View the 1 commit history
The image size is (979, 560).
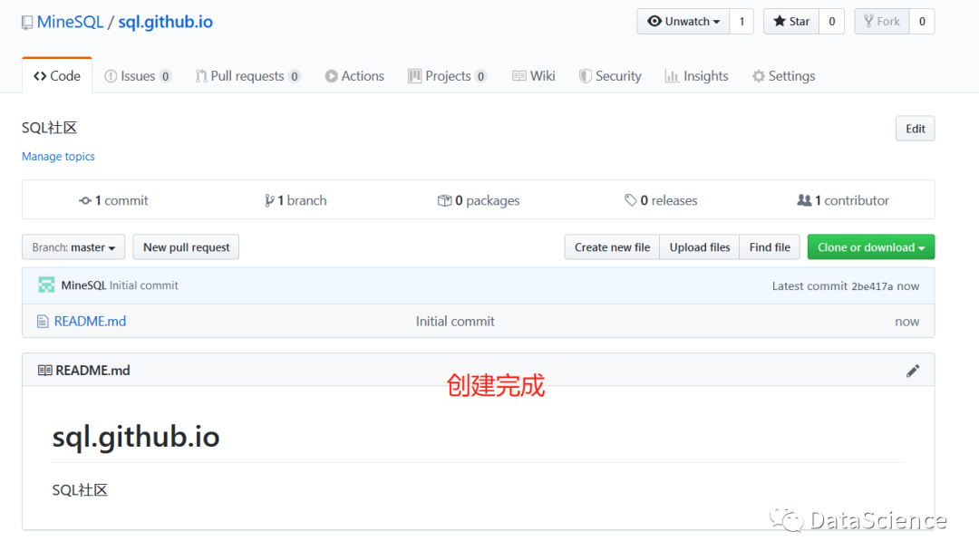tap(113, 200)
